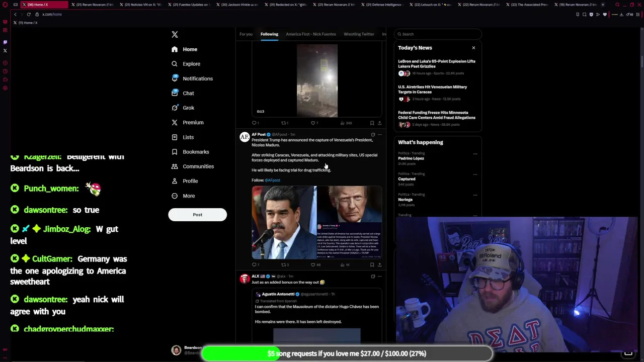Image resolution: width=644 pixels, height=362 pixels.
Task: Reload the browser page
Action: coord(28,14)
